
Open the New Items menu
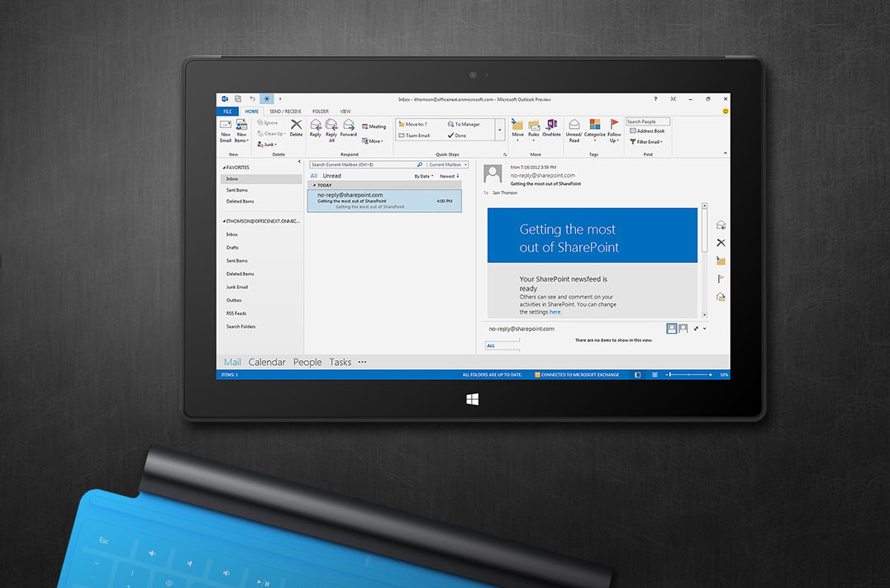(241, 131)
